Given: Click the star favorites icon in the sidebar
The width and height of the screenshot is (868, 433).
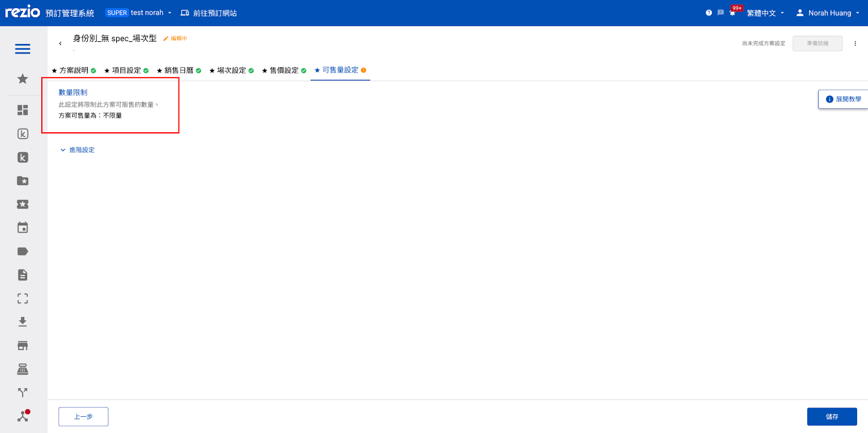Looking at the screenshot, I should (23, 79).
